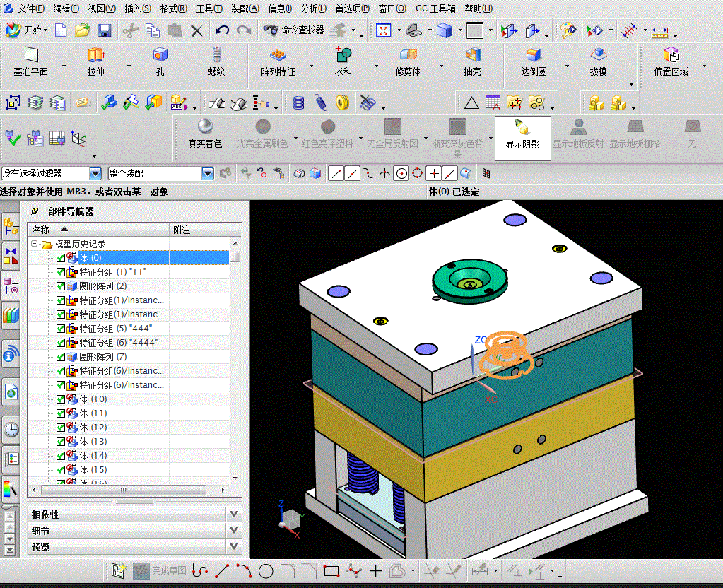The height and width of the screenshot is (588, 723).
Task: Select the Pattern Feature (阵列特征) tool
Action: pos(278,61)
